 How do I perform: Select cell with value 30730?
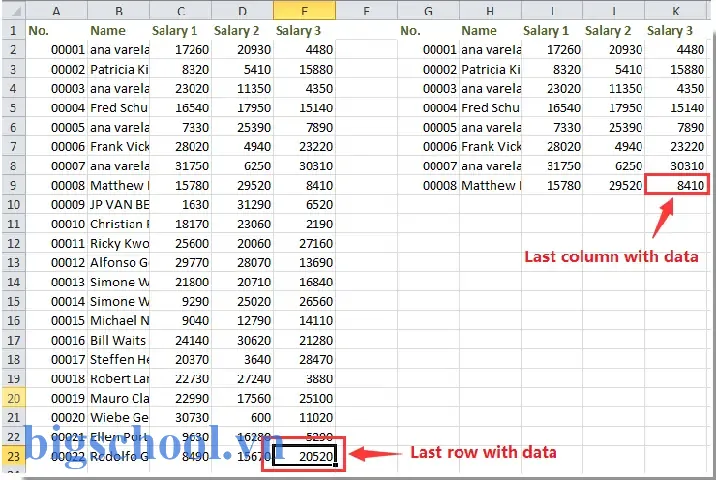(x=180, y=417)
